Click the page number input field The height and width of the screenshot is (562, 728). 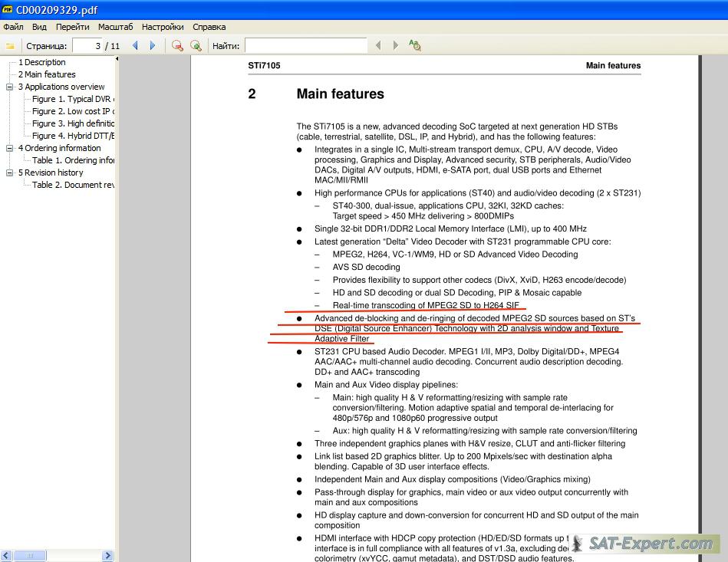pos(87,45)
